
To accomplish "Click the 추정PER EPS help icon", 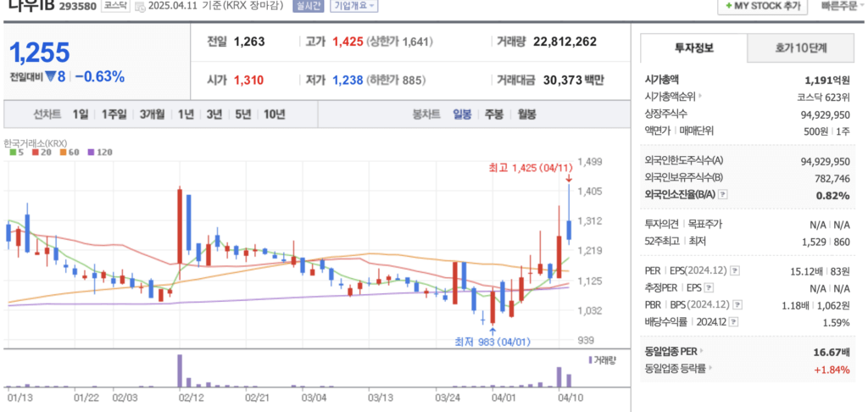I will (709, 288).
